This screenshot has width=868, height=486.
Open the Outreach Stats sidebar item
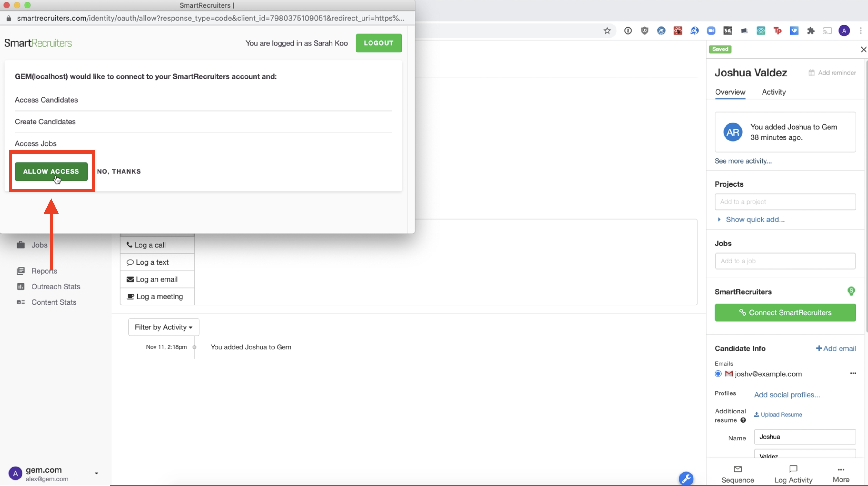(56, 287)
